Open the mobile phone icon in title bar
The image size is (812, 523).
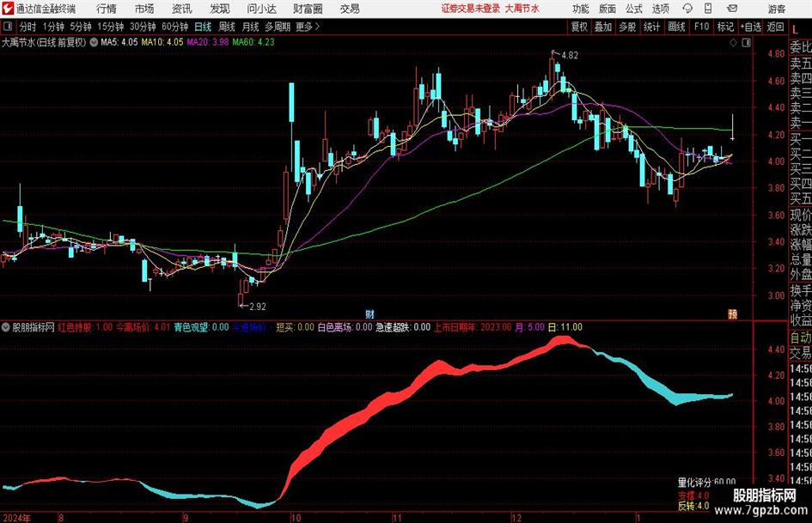[x=708, y=9]
